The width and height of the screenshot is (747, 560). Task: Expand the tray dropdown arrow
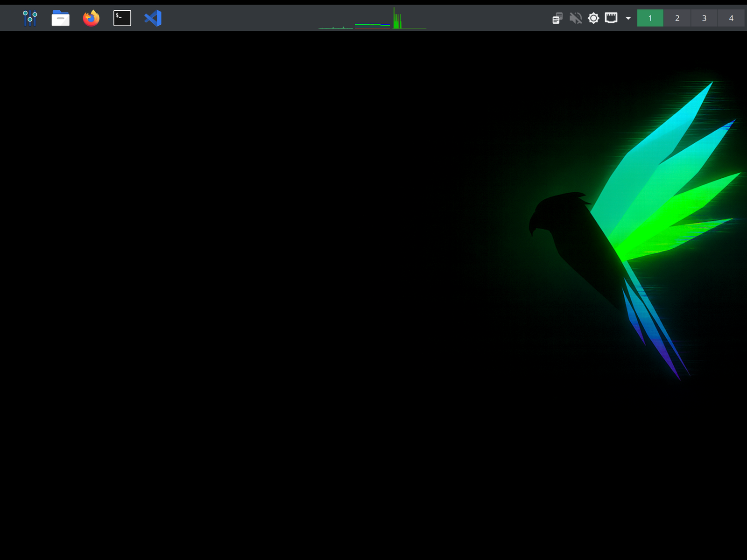(628, 18)
